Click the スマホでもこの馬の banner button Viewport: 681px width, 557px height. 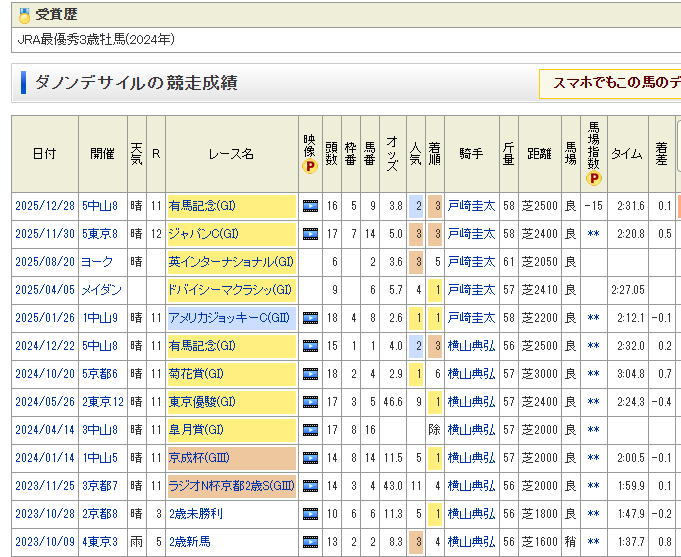pyautogui.click(x=612, y=84)
